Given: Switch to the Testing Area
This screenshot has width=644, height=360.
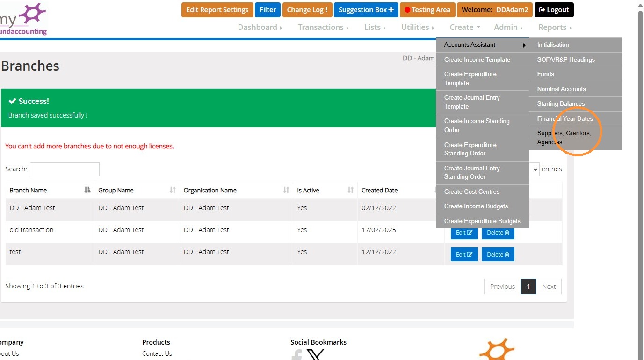Looking at the screenshot, I should (427, 10).
